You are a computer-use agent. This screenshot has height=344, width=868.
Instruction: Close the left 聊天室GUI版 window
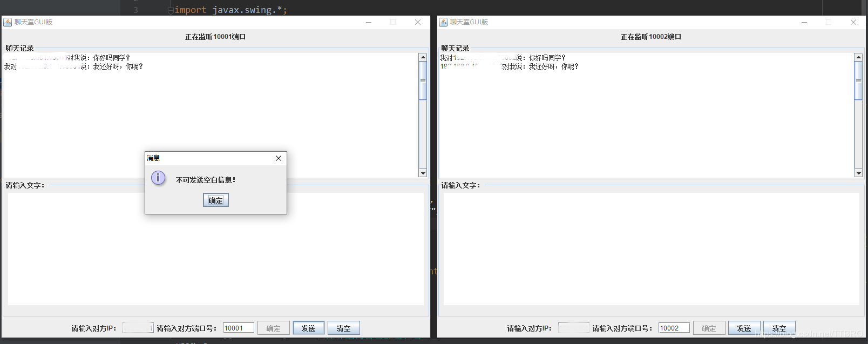click(x=418, y=22)
